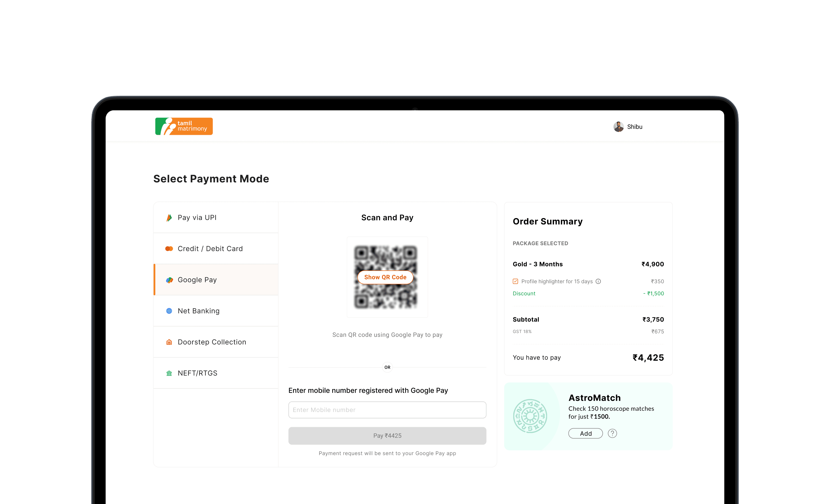
Task: Click Scan QR code using Google Pay text
Action: [x=387, y=335]
